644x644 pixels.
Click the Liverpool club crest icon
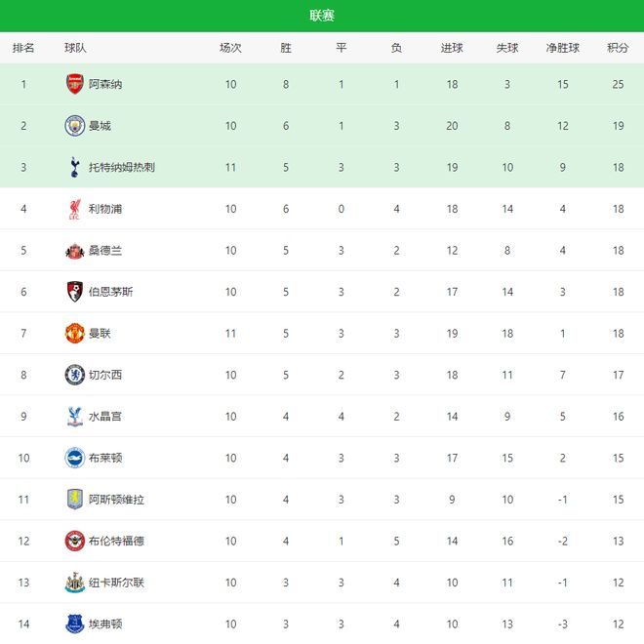tap(74, 209)
